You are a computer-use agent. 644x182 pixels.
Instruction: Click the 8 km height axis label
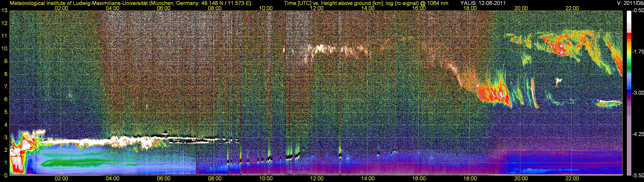(6, 74)
